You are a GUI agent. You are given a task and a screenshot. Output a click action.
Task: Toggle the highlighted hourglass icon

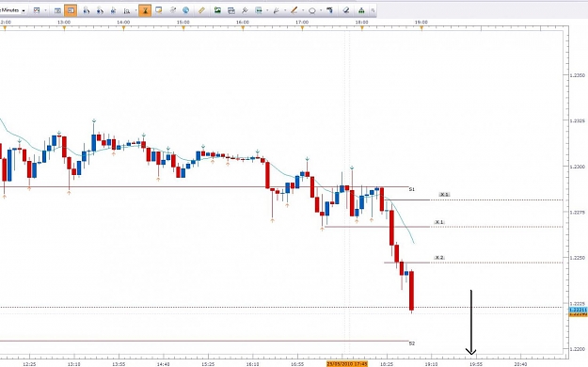click(x=145, y=10)
